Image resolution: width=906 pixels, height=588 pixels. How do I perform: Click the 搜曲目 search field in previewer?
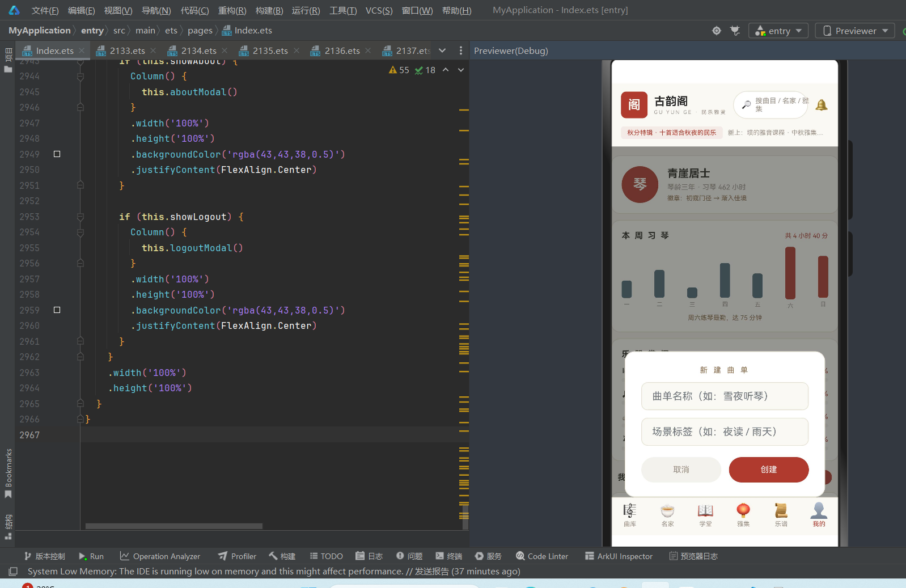771,105
